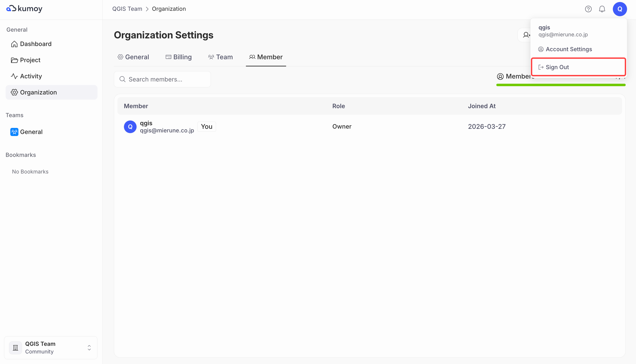The height and width of the screenshot is (364, 636).
Task: Click the help question mark icon
Action: [x=588, y=9]
